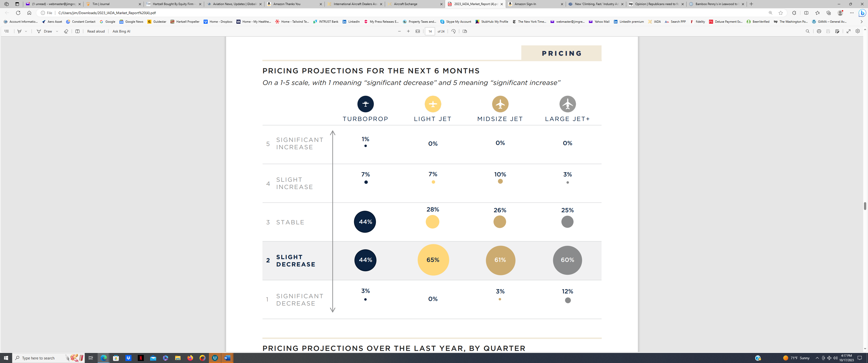Toggle the Erase tool

point(66,31)
